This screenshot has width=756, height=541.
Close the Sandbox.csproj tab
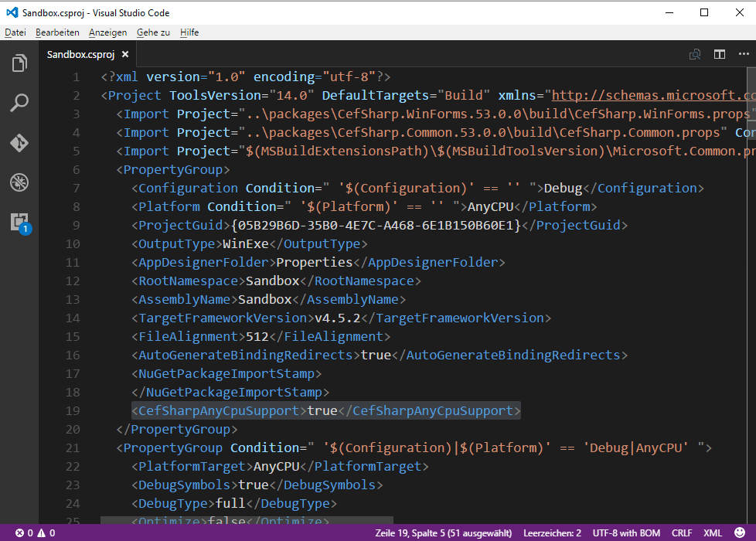(125, 54)
